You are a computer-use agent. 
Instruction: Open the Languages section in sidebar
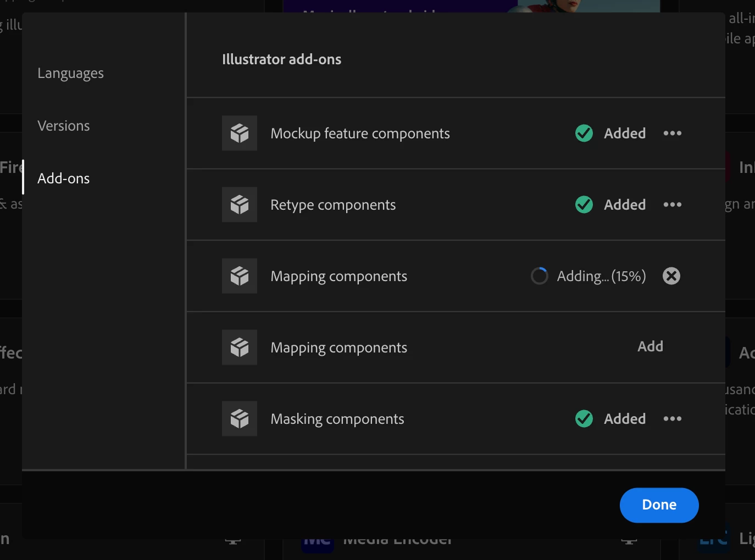[x=70, y=74]
